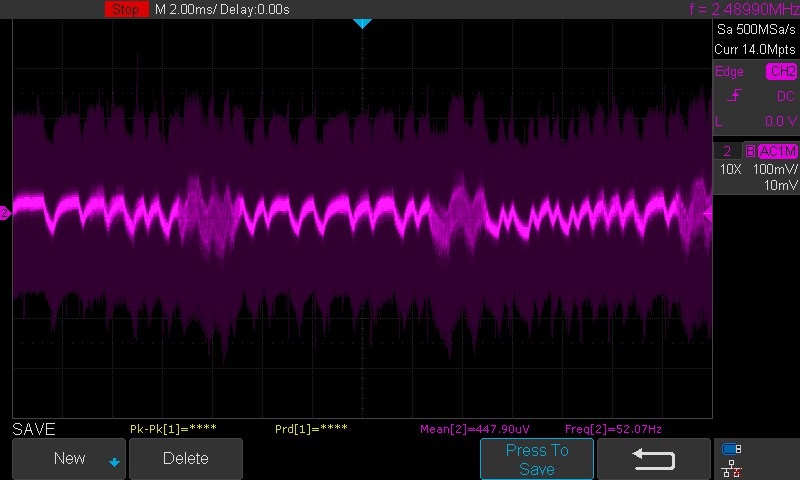This screenshot has height=480, width=800.
Task: Click the network connection status icon
Action: [x=732, y=469]
